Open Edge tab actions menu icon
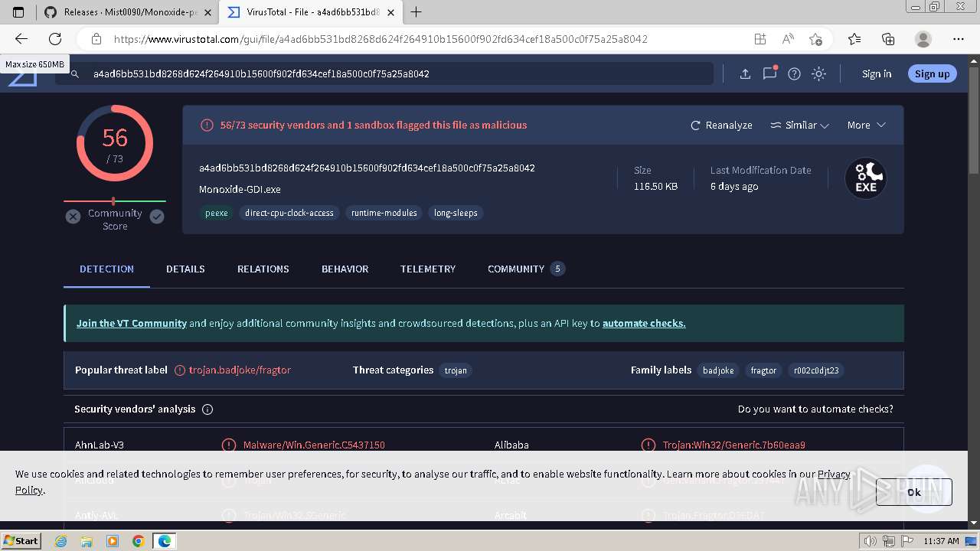 pos(19,11)
